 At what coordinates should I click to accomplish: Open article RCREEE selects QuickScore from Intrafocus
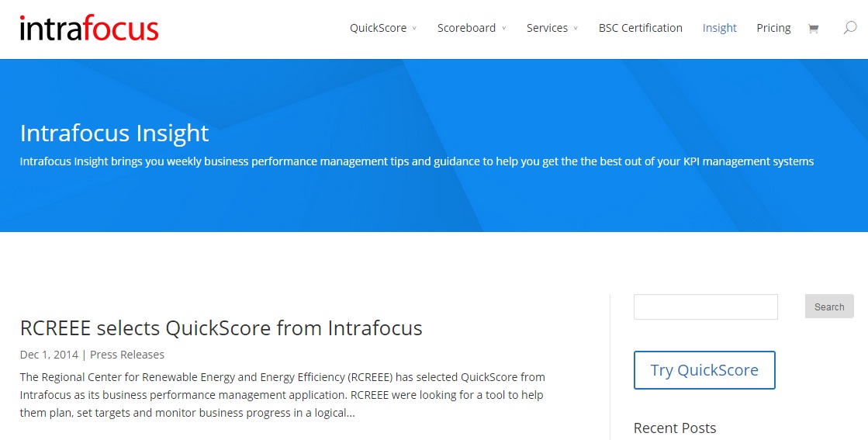coord(221,327)
